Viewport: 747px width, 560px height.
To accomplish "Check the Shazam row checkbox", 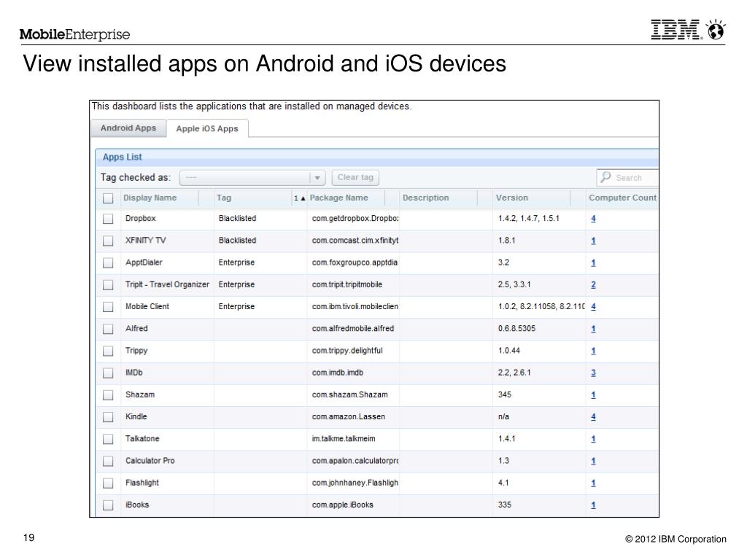I will 108,395.
